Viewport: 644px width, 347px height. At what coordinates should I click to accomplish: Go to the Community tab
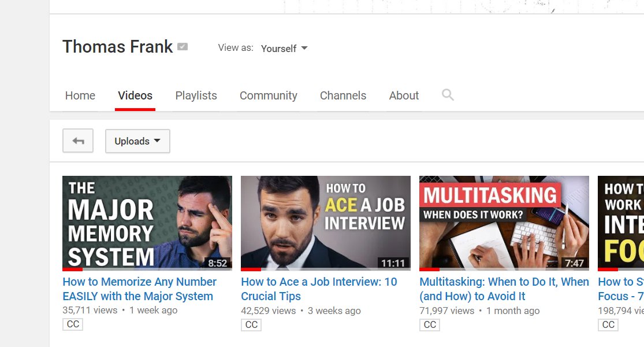[268, 95]
